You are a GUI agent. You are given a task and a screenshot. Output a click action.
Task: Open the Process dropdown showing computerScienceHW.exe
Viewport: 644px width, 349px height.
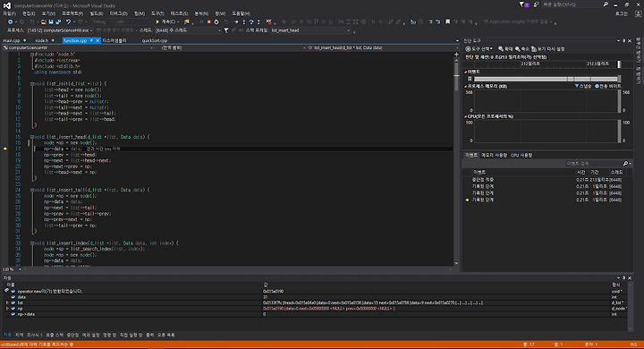tap(60, 30)
